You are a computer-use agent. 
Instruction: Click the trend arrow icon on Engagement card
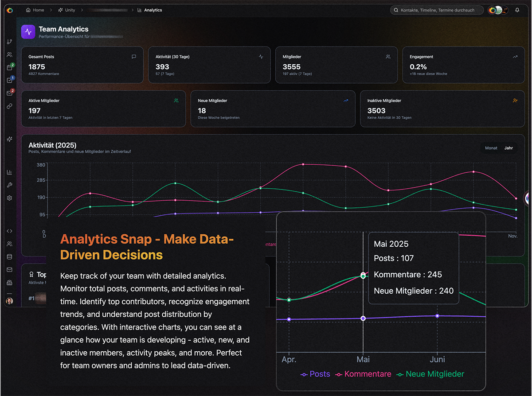(x=515, y=57)
